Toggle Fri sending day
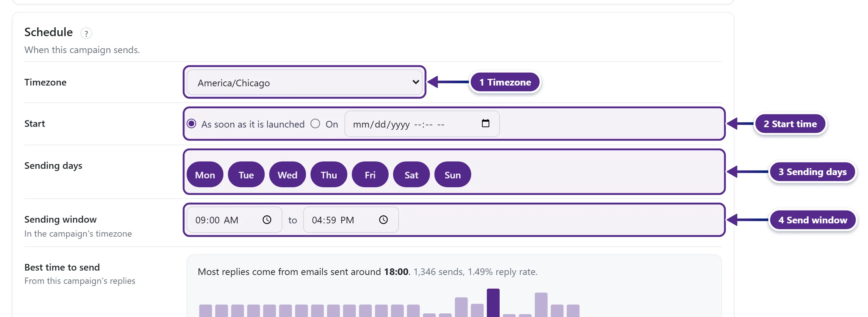868x317 pixels. click(370, 175)
